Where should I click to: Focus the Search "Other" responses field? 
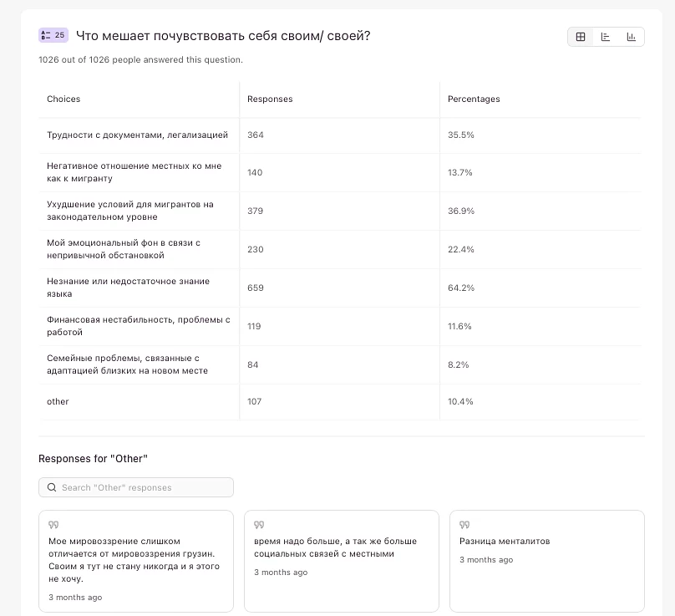[x=142, y=487]
